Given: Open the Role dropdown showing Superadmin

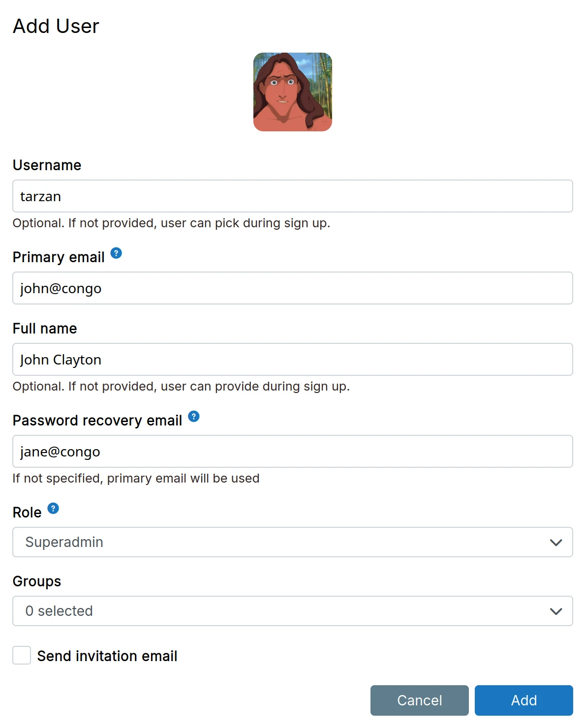Looking at the screenshot, I should click(x=292, y=542).
